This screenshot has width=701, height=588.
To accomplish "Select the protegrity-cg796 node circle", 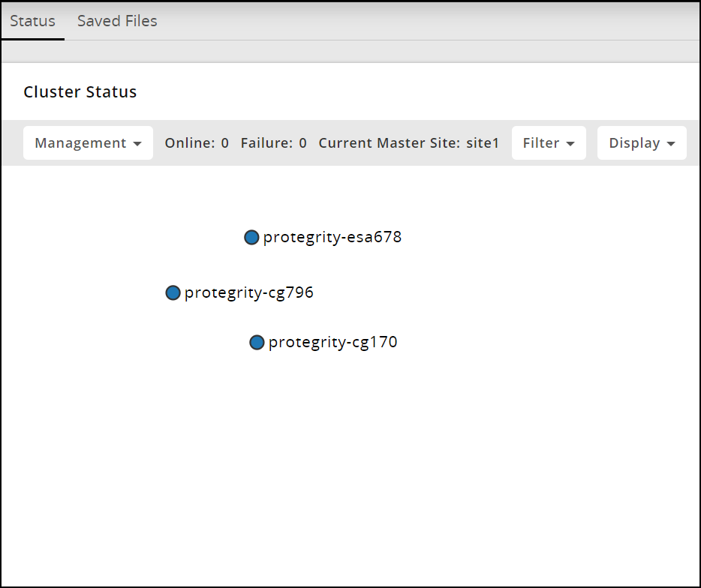I will click(x=173, y=292).
